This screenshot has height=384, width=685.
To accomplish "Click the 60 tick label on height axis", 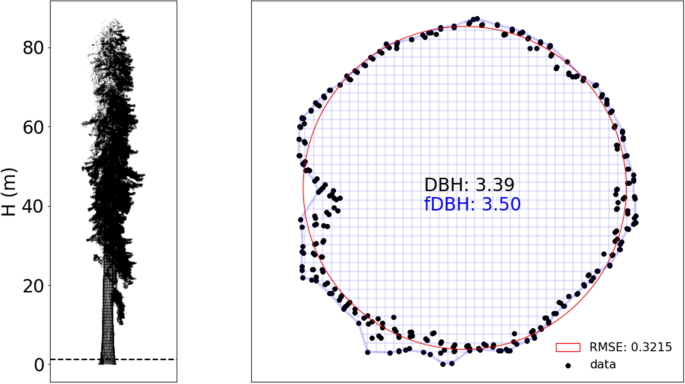I will coord(34,127).
